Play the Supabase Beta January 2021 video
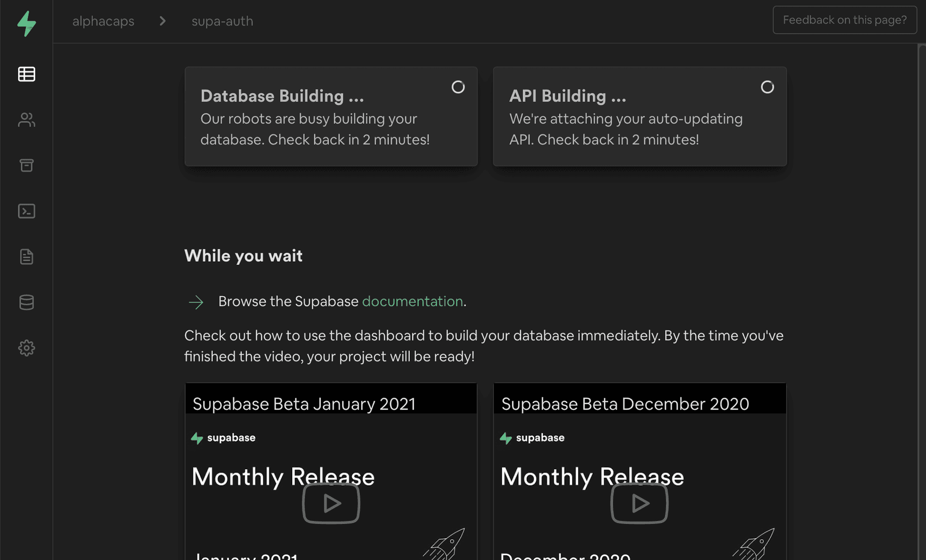Image resolution: width=926 pixels, height=560 pixels. coord(331,503)
